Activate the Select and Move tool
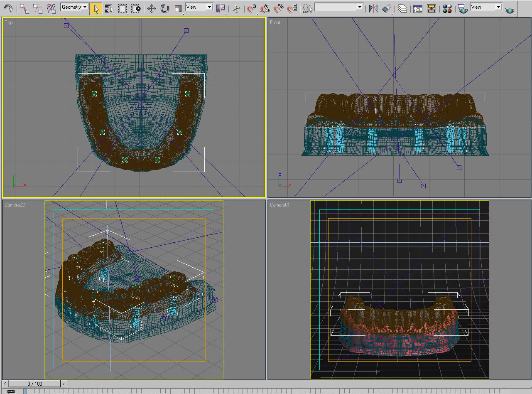This screenshot has height=394, width=532. [152, 8]
